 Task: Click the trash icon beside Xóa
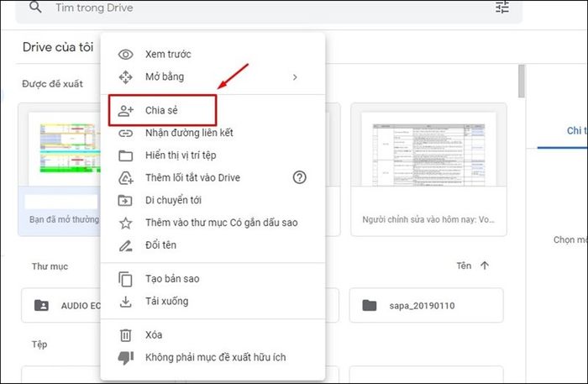126,335
